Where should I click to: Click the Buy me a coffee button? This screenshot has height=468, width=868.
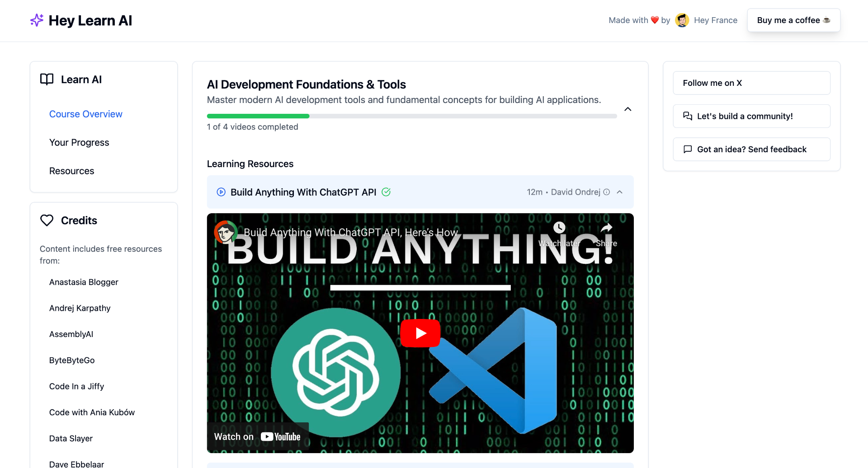(793, 20)
